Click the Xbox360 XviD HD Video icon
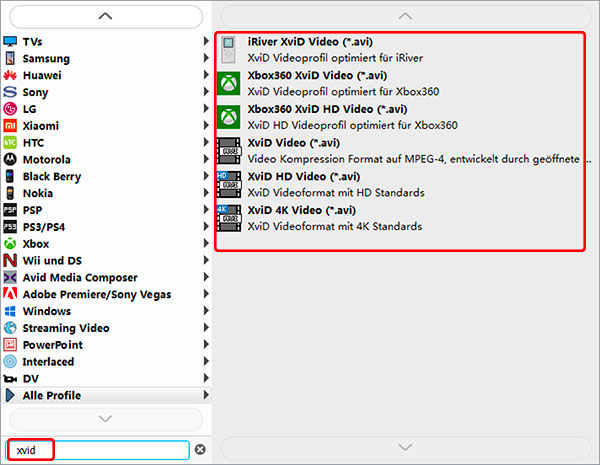Viewport: 600px width, 465px height. point(229,117)
